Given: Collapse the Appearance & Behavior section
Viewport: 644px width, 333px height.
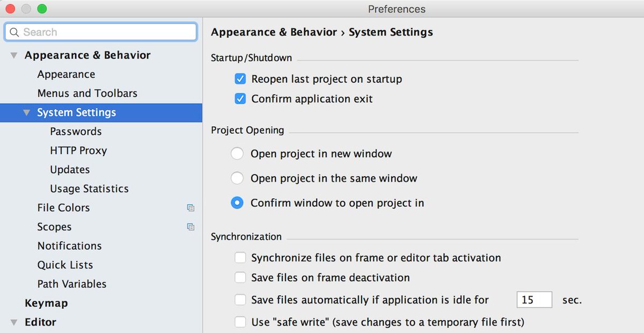Looking at the screenshot, I should pos(14,55).
